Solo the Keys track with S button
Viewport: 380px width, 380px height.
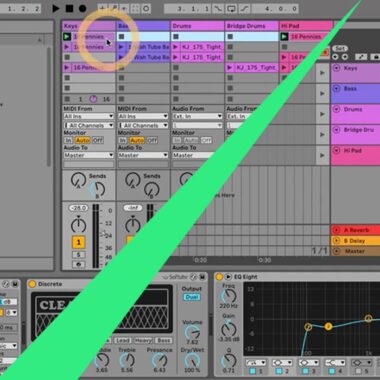[x=79, y=255]
